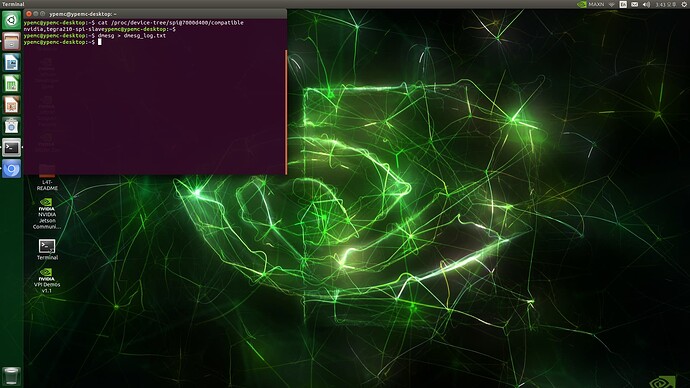Open the volume sound indicator
Viewport: 690px width, 388px height.
coord(646,4)
